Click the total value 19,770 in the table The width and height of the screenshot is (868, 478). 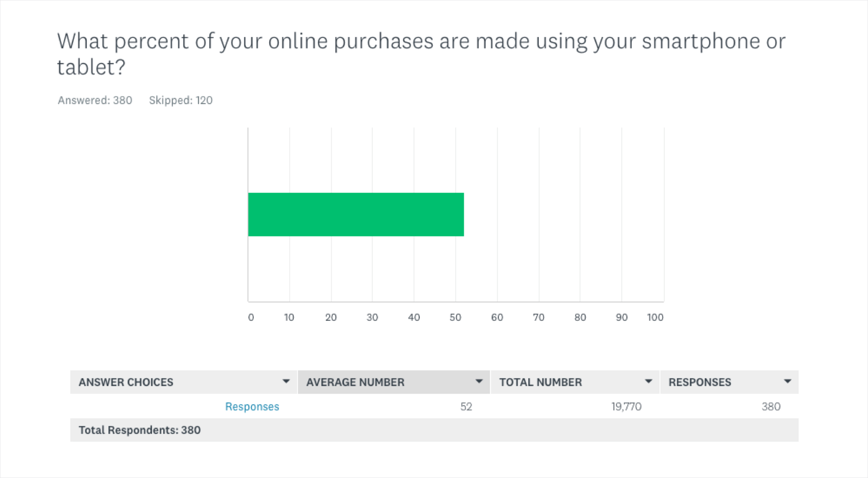click(626, 406)
